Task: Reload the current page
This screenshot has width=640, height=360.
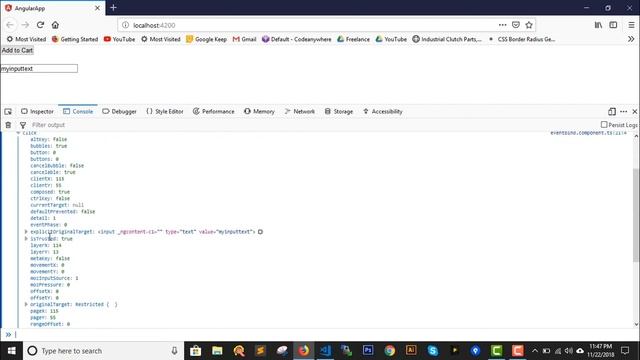Action: click(40, 25)
